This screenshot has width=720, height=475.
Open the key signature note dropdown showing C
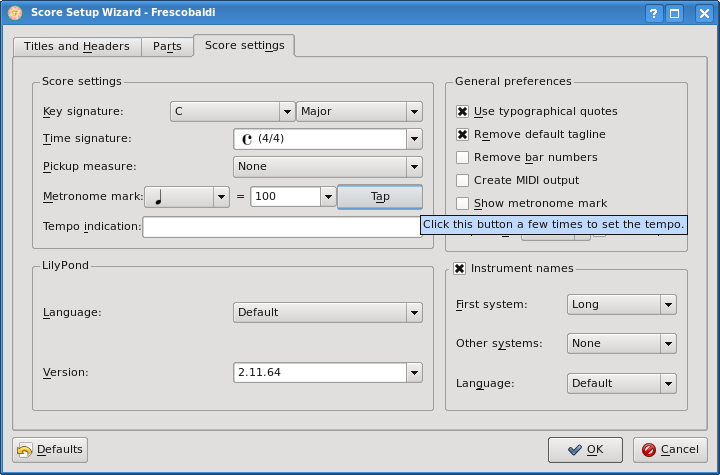[232, 112]
